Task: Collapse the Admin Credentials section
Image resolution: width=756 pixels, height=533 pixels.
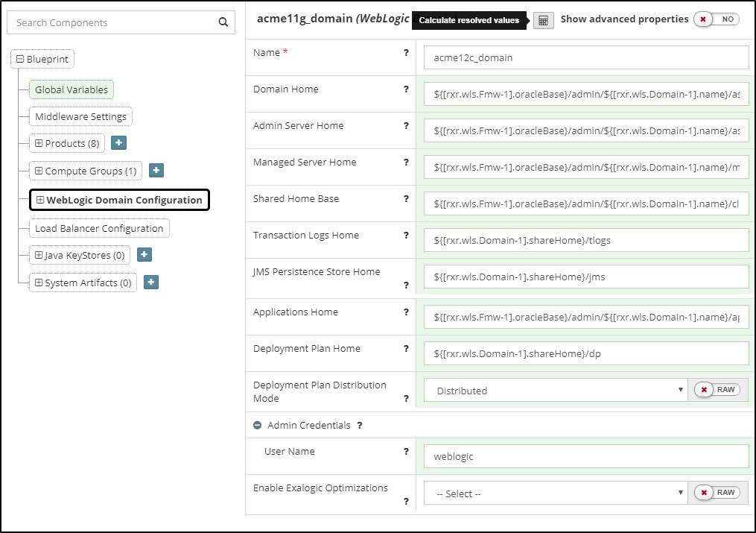Action: tap(258, 426)
